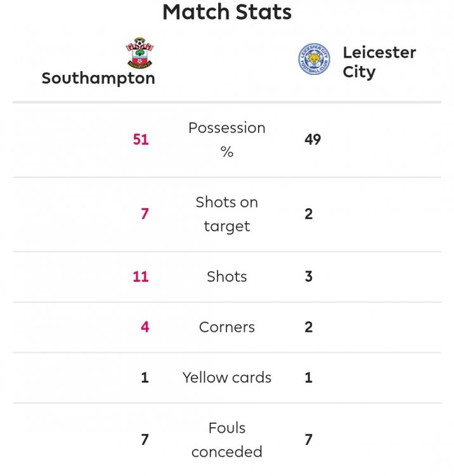The width and height of the screenshot is (454, 476).
Task: Select the Corners stat label
Action: [x=227, y=327]
